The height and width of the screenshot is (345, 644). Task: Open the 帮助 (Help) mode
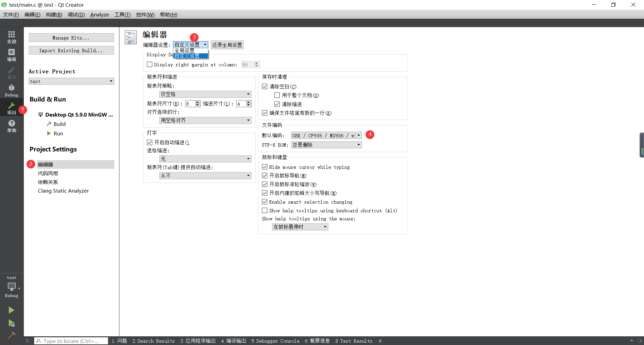pyautogui.click(x=11, y=126)
